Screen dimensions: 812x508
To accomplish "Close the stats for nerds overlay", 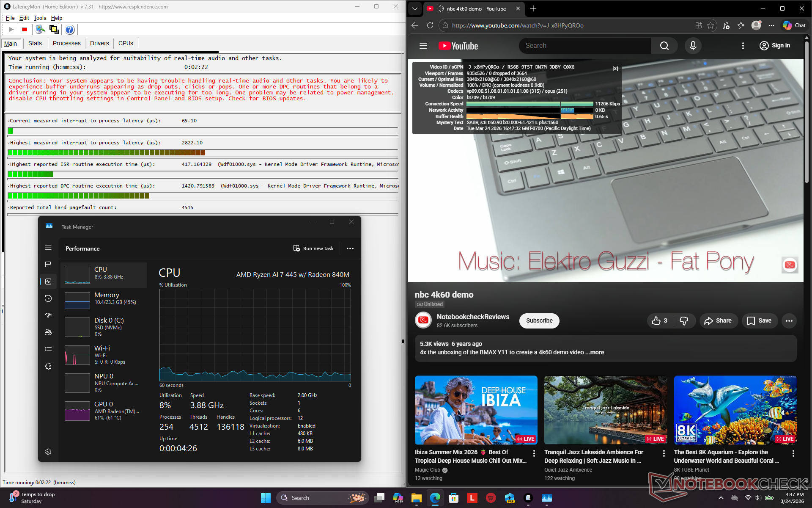I will pyautogui.click(x=615, y=69).
